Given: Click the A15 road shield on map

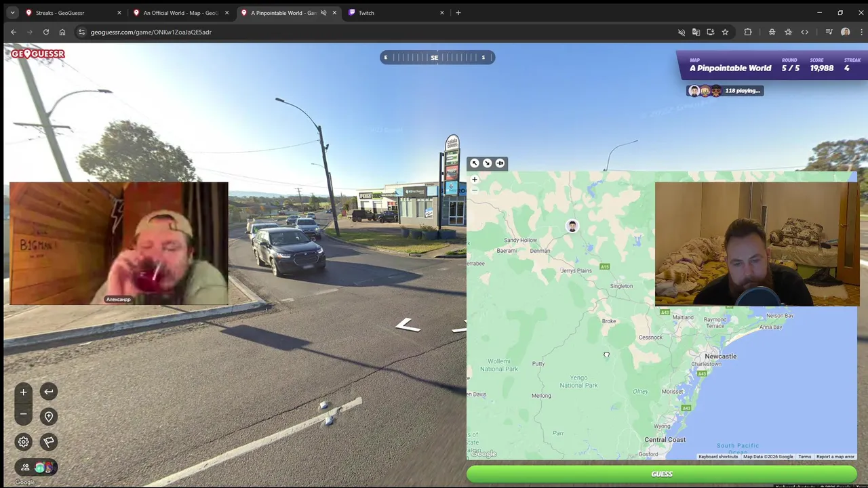Looking at the screenshot, I should (604, 266).
